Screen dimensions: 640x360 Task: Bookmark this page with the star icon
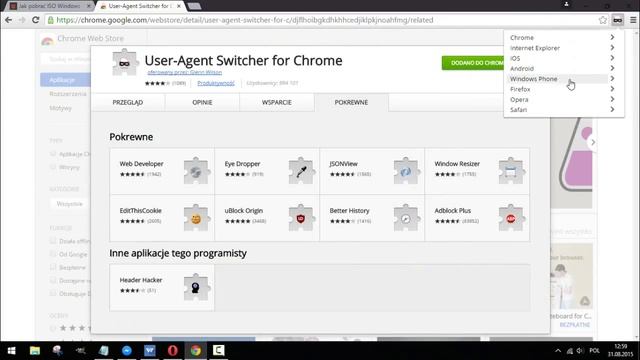602,20
